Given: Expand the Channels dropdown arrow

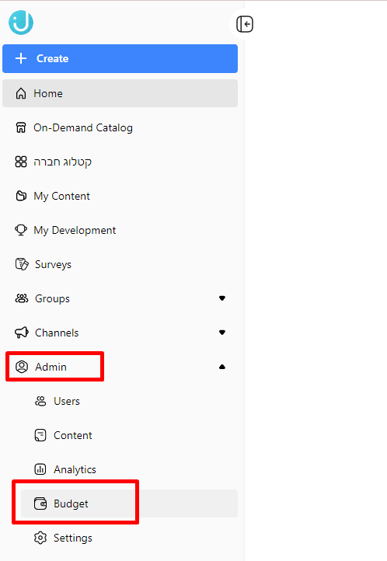Looking at the screenshot, I should tap(222, 333).
